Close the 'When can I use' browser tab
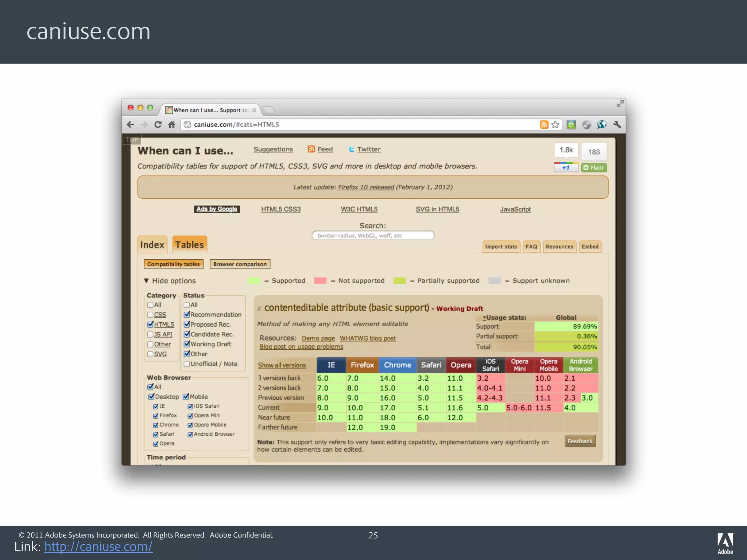Viewport: 747px width, 560px height. 254,110
